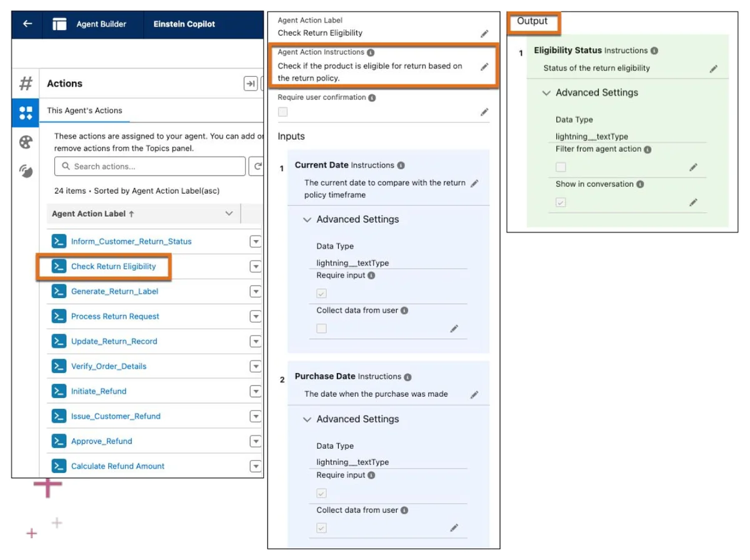Toggle Current Date Collect data from user checkbox
The width and height of the screenshot is (750, 560).
321,329
